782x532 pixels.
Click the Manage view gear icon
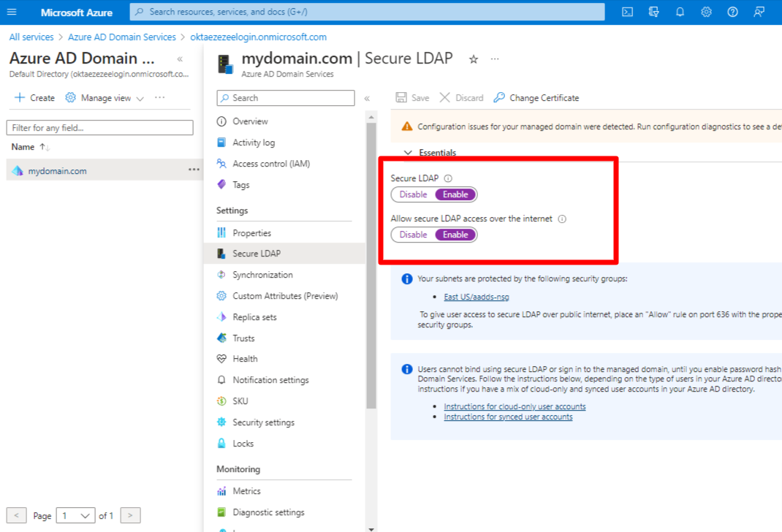tap(70, 98)
